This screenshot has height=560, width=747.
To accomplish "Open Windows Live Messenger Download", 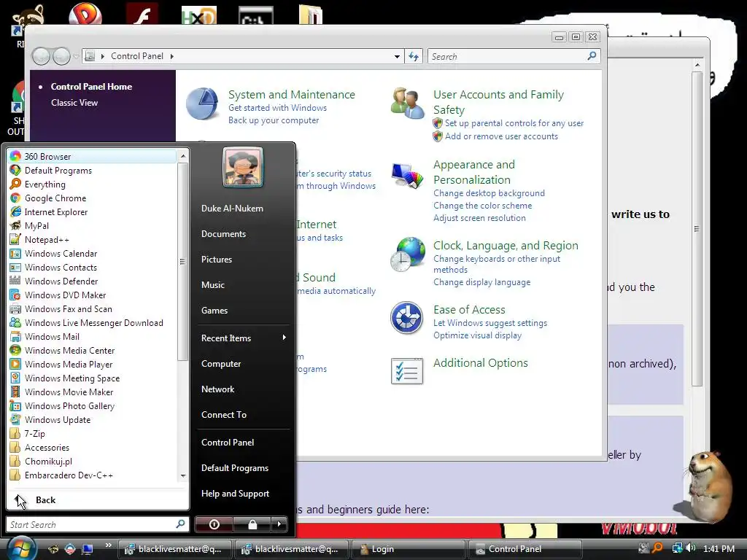I will click(91, 322).
